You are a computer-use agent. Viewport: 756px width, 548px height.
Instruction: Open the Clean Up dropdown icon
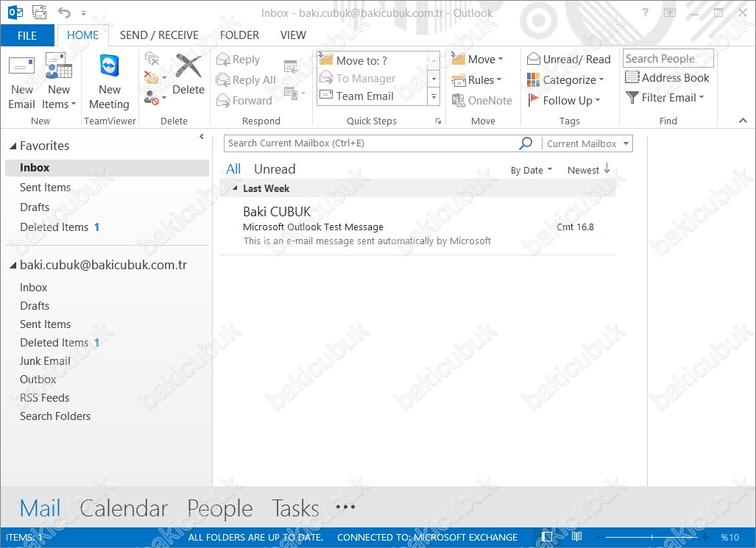[155, 77]
